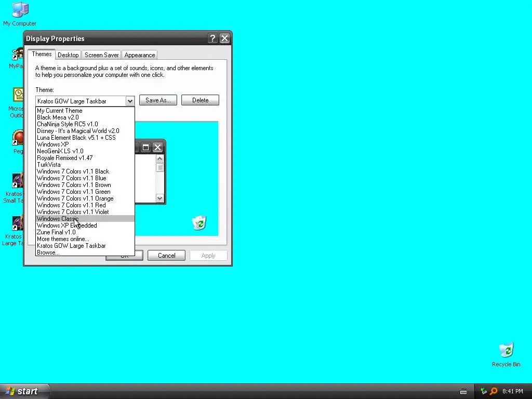Click the preview window close X
Screen dimensions: 532x399
click(x=157, y=147)
